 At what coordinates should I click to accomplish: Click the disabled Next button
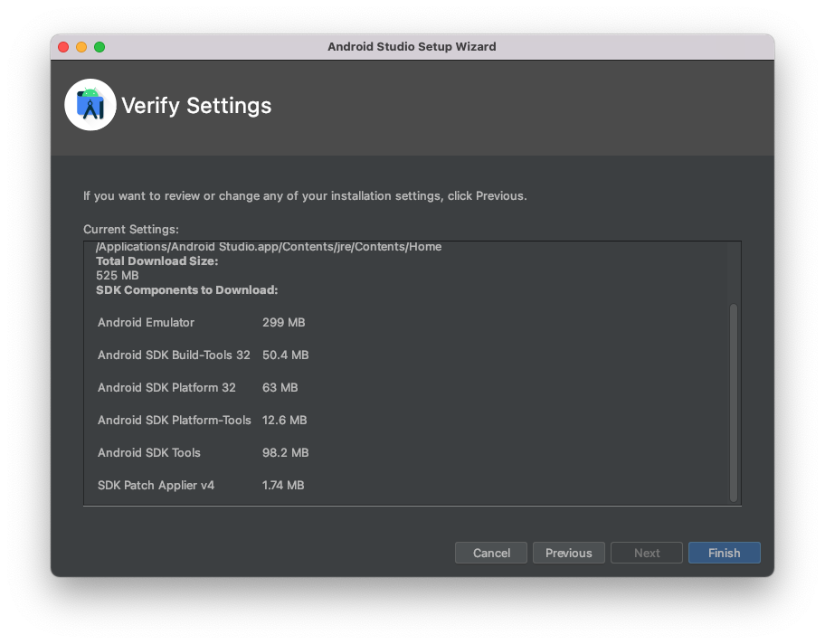646,553
